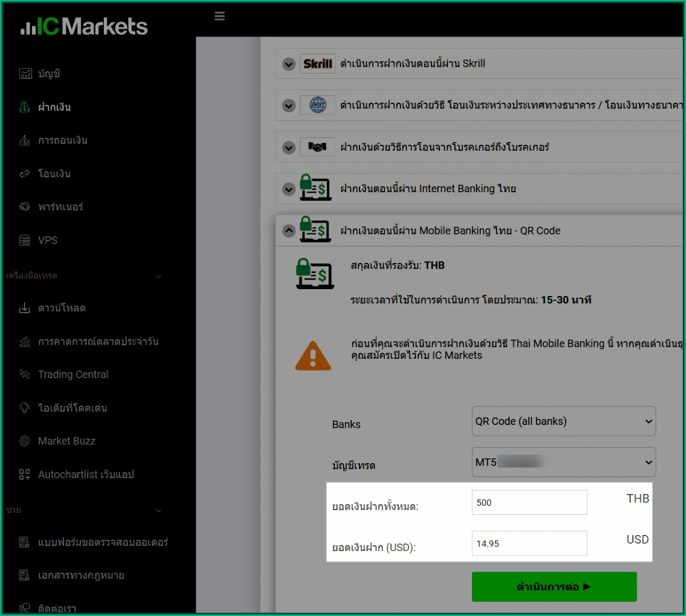Open พาร์ทเนอร์ sidebar item
The image size is (686, 616).
coord(60,207)
